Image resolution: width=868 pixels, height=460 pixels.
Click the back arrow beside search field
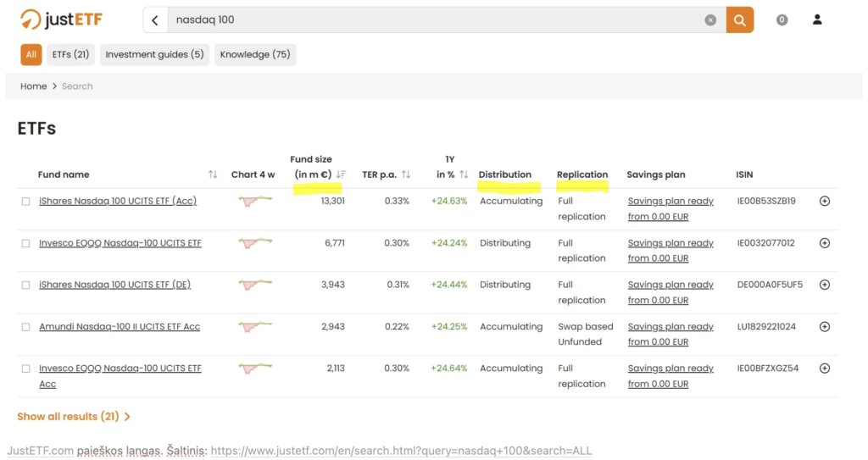(x=155, y=20)
